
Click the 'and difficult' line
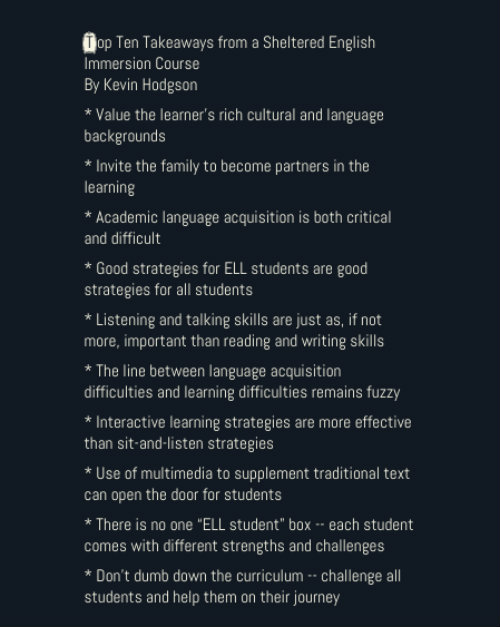122,239
